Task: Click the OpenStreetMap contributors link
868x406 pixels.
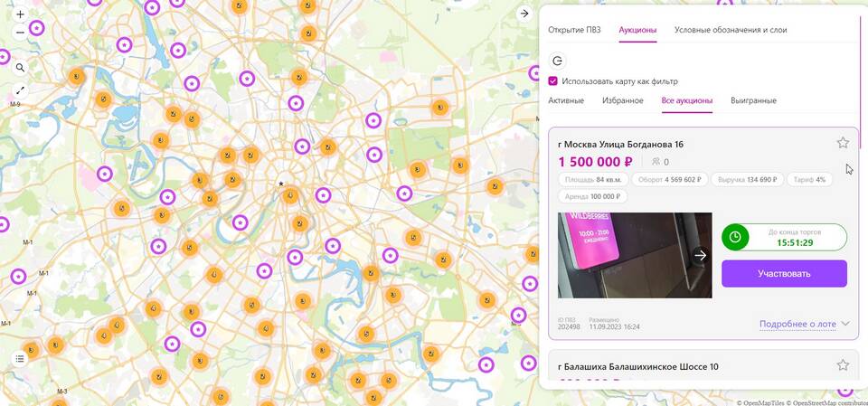Action: pyautogui.click(x=827, y=402)
